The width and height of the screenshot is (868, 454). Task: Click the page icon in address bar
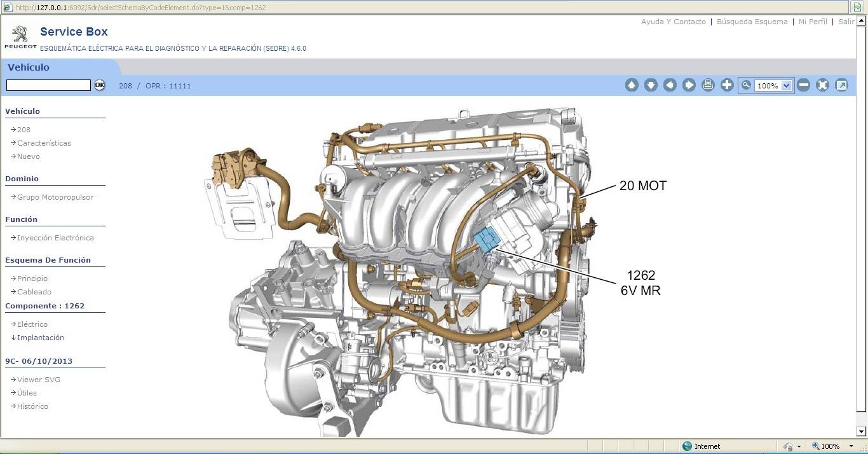(x=8, y=8)
